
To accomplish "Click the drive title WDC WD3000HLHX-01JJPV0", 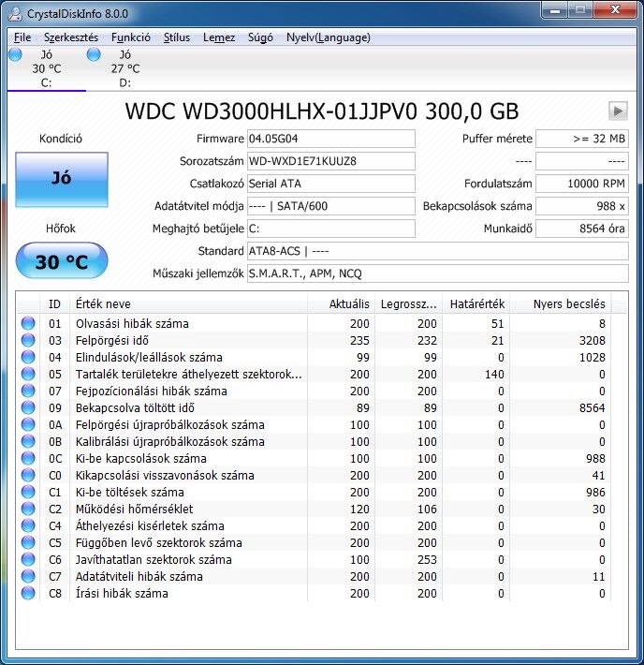I will point(271,111).
